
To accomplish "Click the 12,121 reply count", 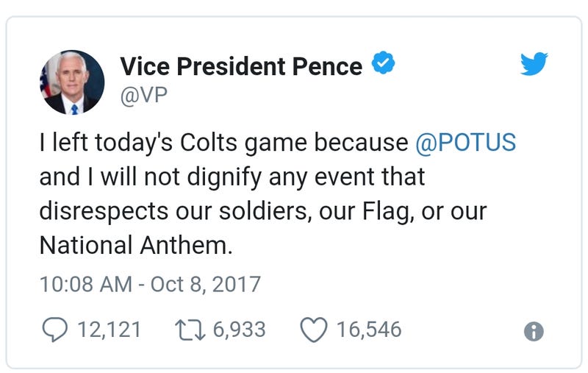I will pos(109,330).
